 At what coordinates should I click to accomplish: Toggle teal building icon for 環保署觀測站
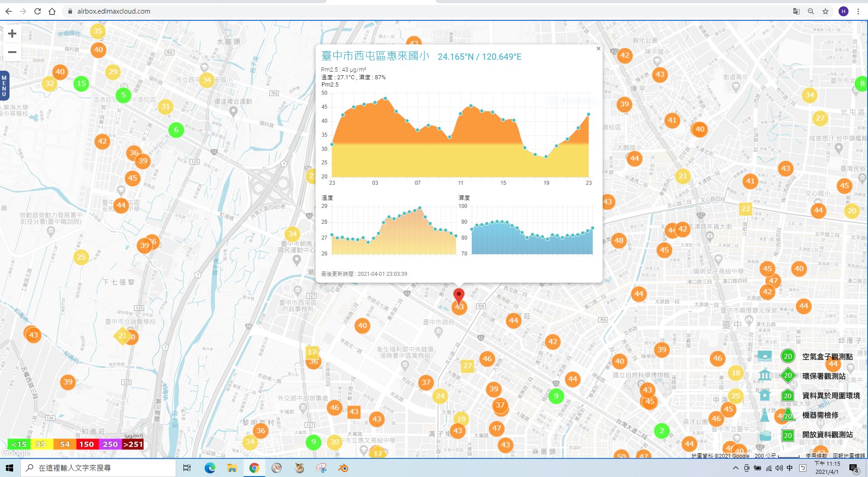[765, 376]
